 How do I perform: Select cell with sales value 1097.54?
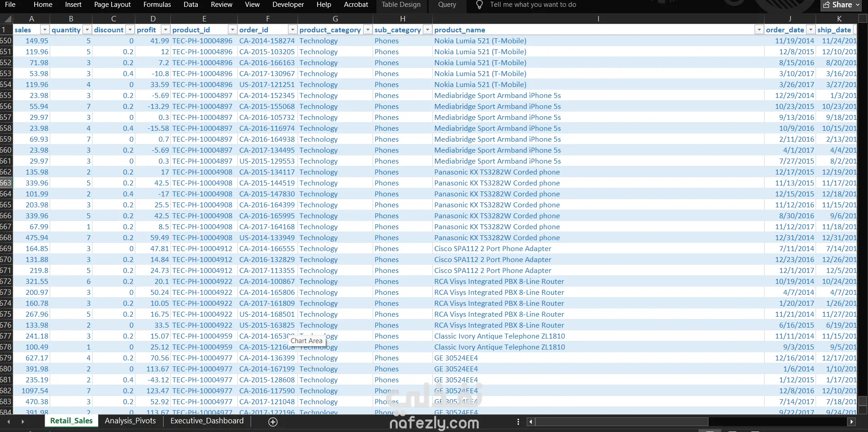(x=31, y=391)
